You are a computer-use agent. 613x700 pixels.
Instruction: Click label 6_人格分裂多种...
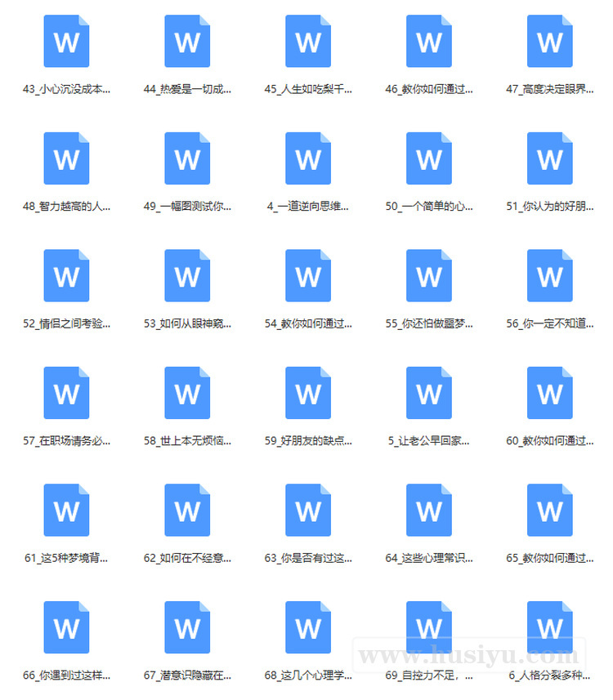[550, 675]
